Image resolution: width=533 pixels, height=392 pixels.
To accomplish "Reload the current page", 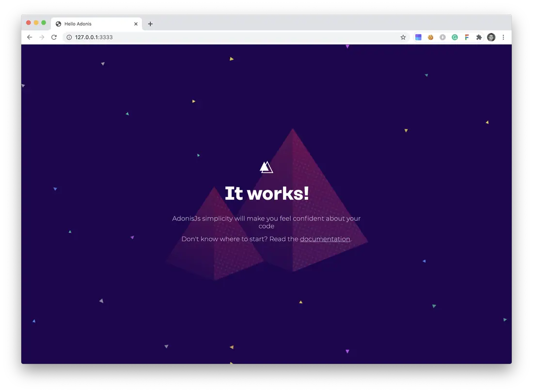I will (x=54, y=37).
